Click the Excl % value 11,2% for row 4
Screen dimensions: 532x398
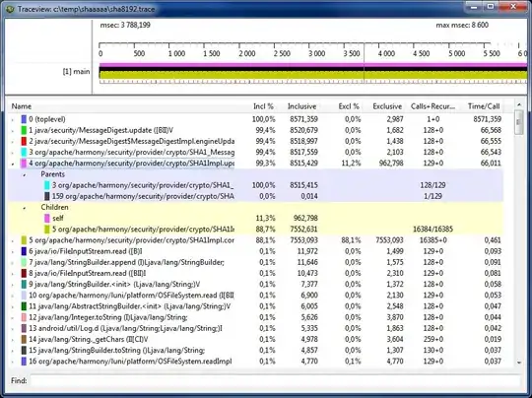(351, 164)
